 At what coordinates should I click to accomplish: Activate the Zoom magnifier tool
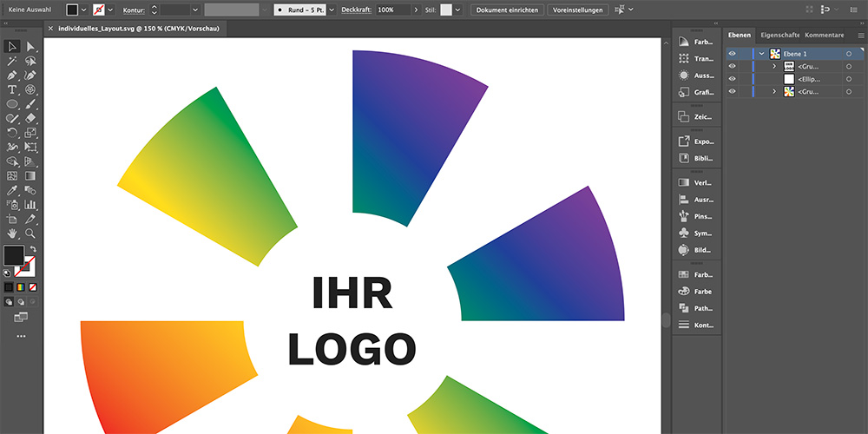(x=30, y=233)
